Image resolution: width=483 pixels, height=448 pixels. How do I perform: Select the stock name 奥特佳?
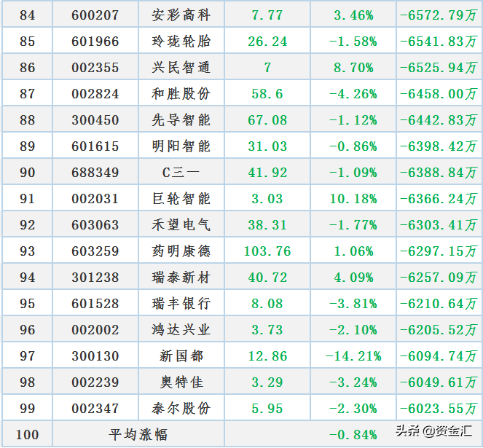(181, 382)
